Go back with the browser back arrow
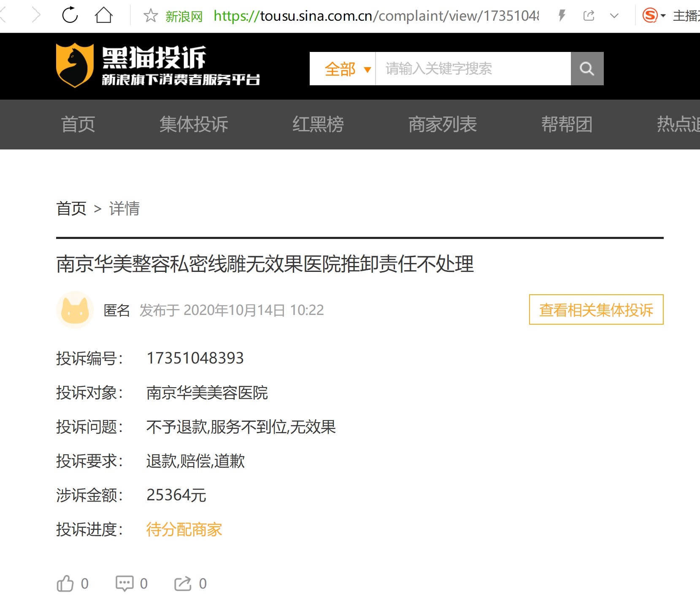Viewport: 700px width, 616px height. click(3, 16)
